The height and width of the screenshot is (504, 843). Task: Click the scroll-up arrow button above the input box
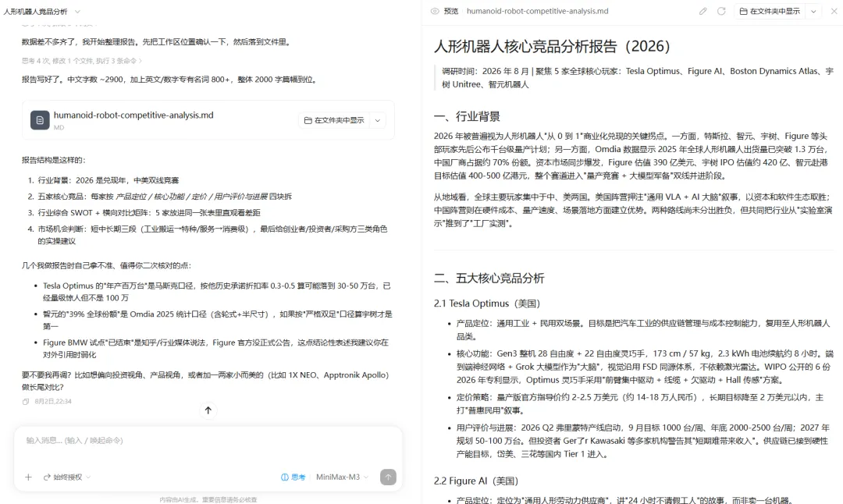[x=208, y=410]
